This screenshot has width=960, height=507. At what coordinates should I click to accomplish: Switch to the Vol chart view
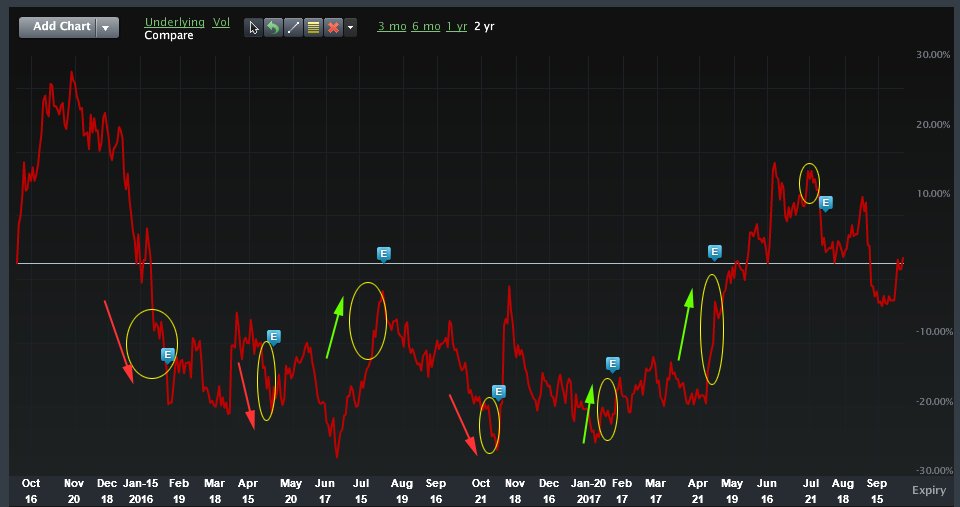coord(221,22)
